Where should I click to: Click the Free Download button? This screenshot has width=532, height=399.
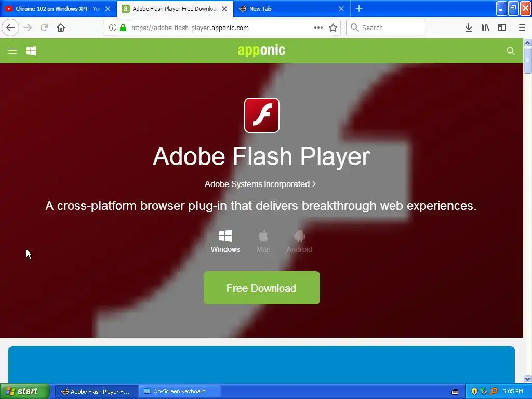pyautogui.click(x=262, y=288)
